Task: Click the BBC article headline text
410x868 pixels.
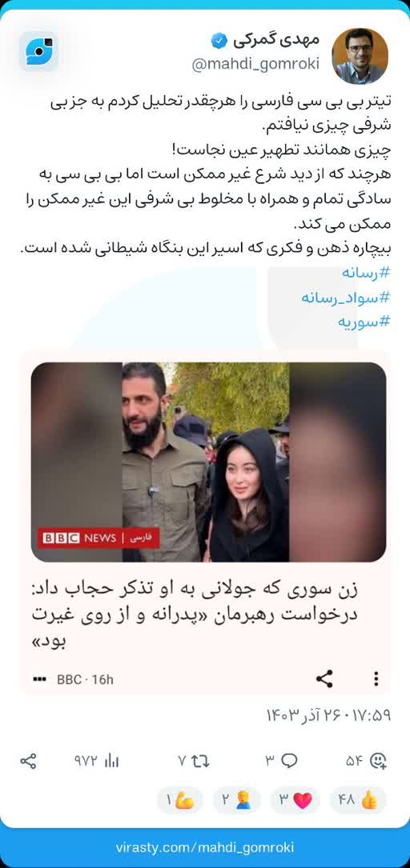Action: click(195, 614)
